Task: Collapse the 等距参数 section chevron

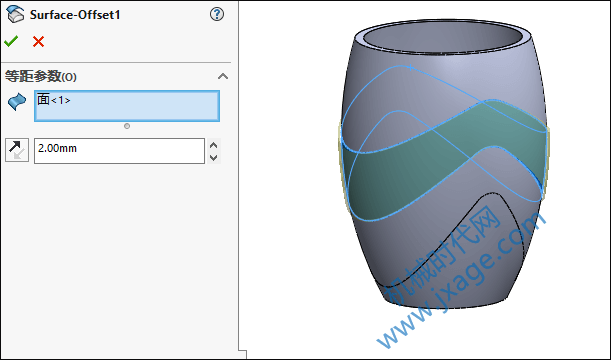Action: pos(223,76)
